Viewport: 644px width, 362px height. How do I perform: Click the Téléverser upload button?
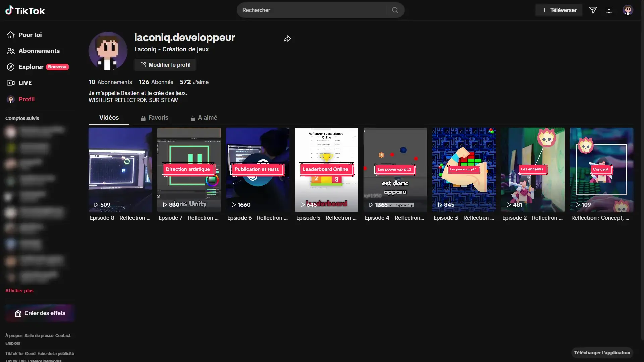click(559, 10)
